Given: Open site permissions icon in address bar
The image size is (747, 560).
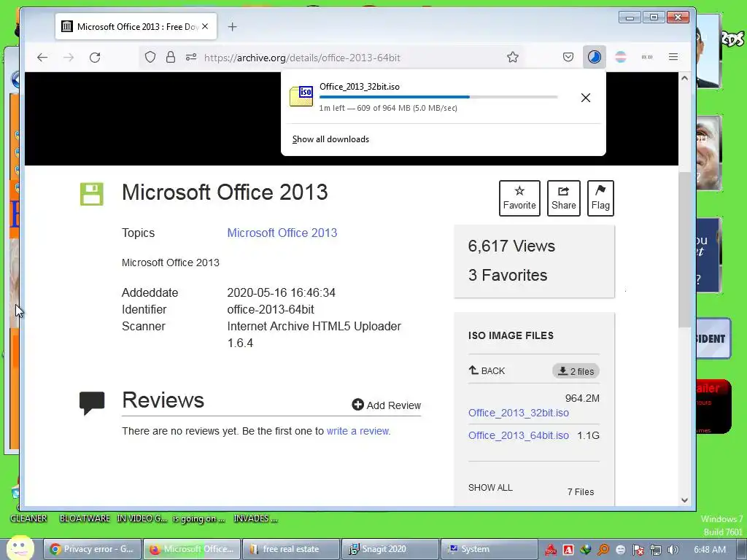Looking at the screenshot, I should [191, 58].
